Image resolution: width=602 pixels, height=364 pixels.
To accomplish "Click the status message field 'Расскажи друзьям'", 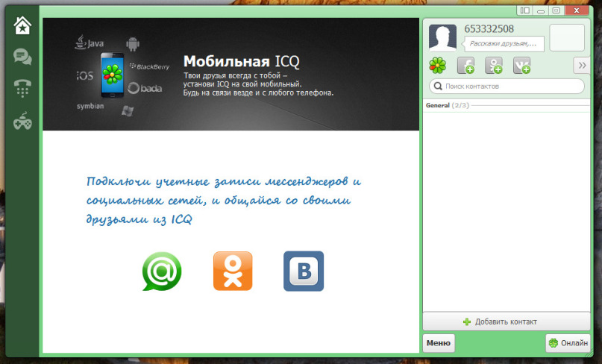I will [x=504, y=44].
